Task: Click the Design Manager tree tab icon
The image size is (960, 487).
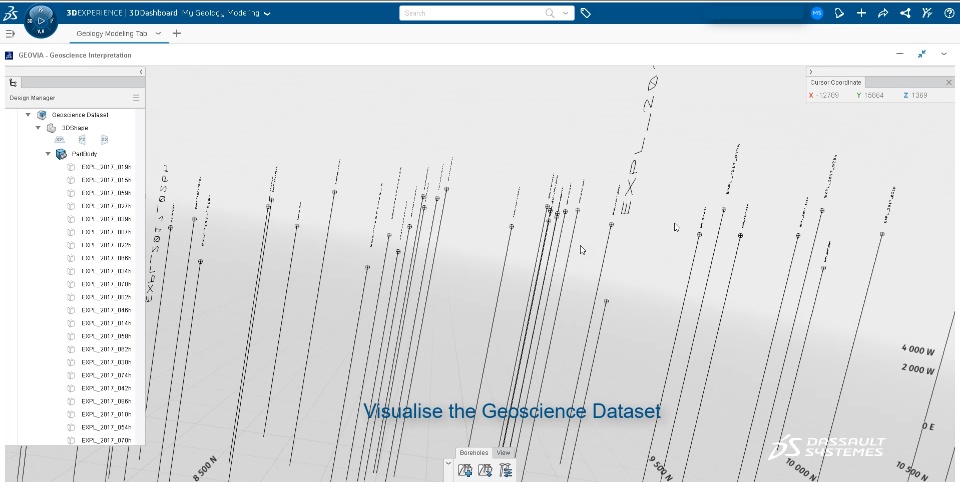Action: point(13,83)
